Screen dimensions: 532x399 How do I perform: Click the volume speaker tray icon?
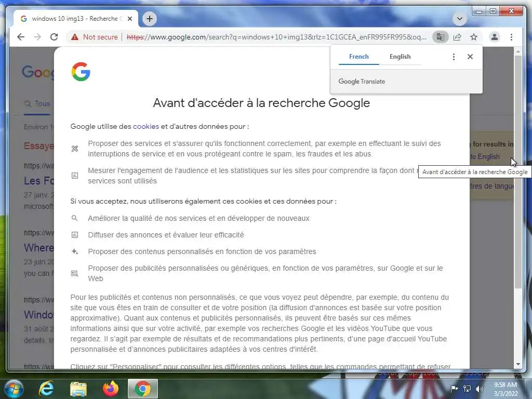tap(480, 389)
